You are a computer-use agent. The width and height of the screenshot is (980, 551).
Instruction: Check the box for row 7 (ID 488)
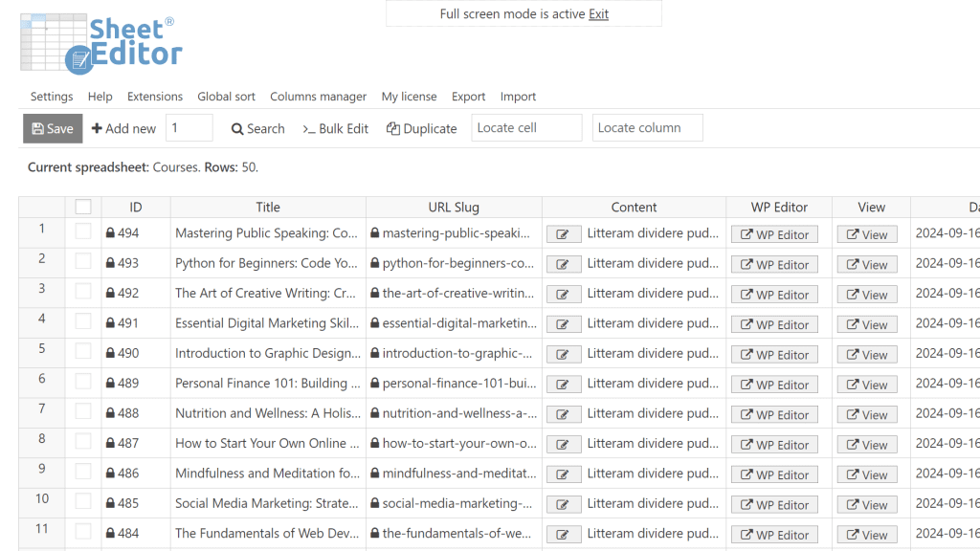(x=83, y=411)
